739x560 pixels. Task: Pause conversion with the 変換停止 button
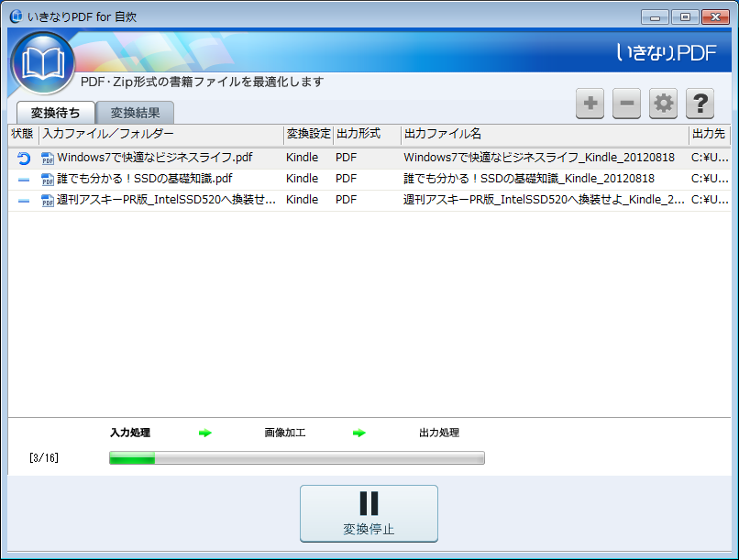[x=369, y=513]
